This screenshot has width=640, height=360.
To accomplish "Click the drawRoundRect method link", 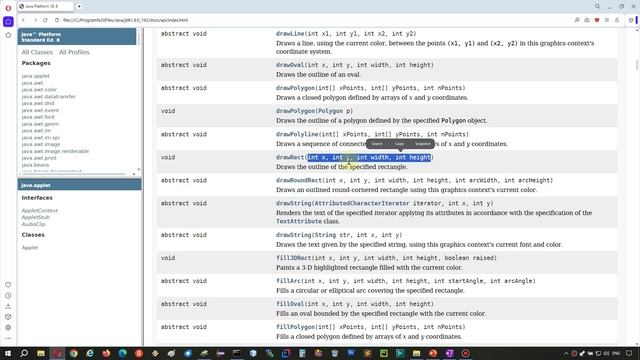I will click(299, 180).
